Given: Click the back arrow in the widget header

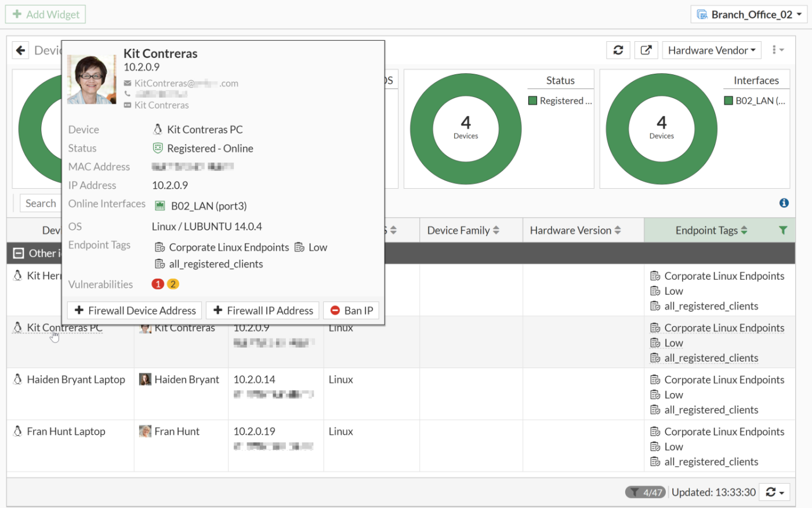Looking at the screenshot, I should 20,50.
